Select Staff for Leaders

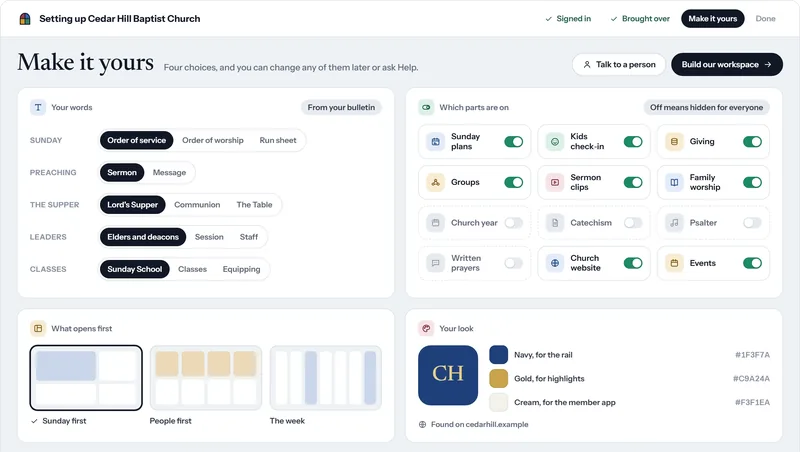click(x=249, y=237)
